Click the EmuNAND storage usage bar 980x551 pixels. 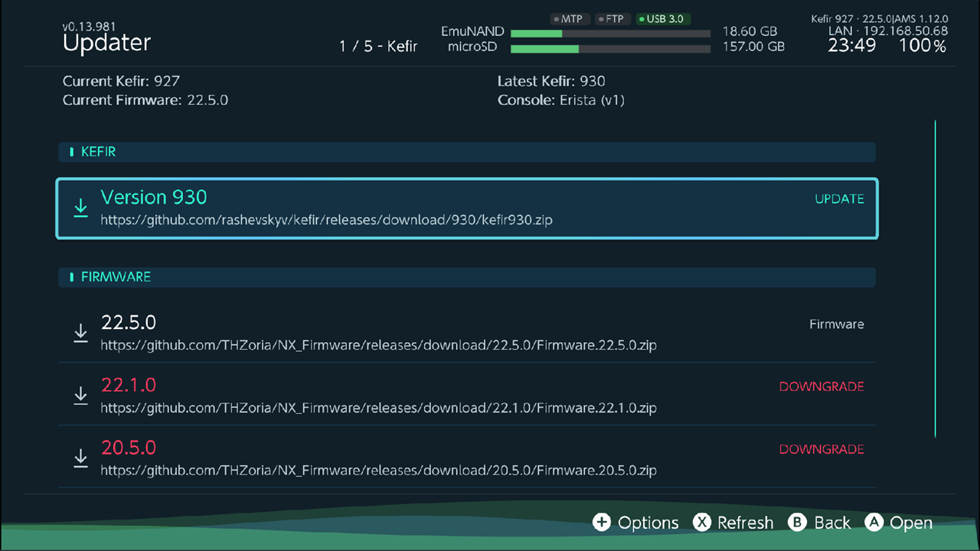(610, 34)
